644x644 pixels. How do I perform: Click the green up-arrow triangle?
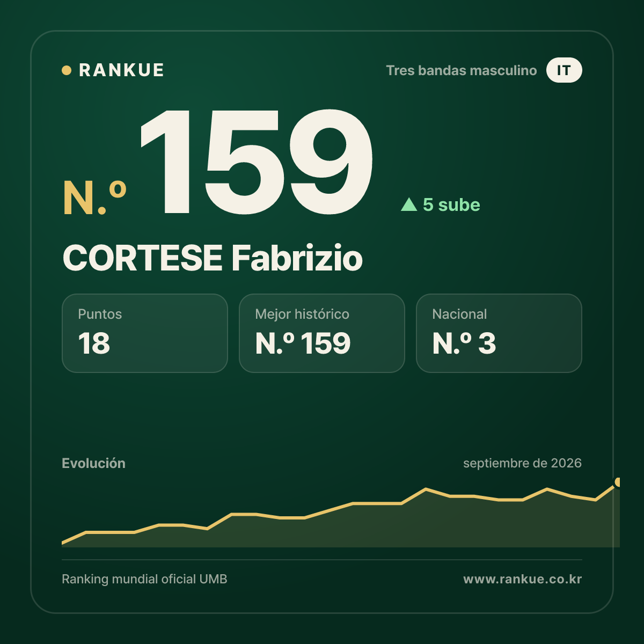(x=409, y=204)
